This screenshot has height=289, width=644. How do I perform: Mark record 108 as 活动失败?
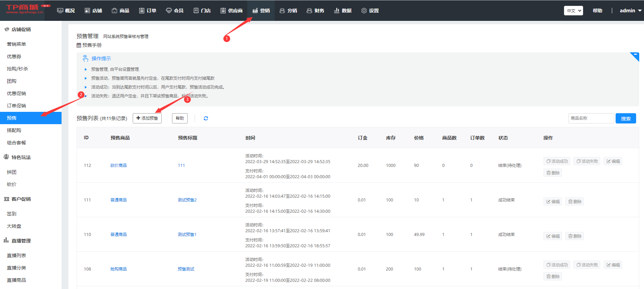587,265
